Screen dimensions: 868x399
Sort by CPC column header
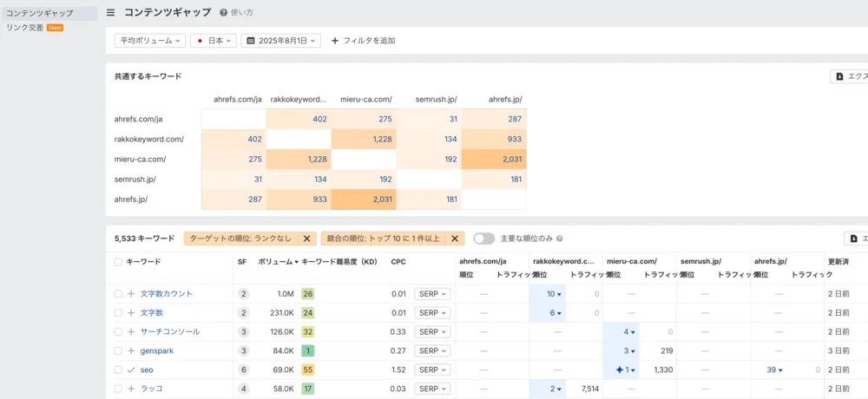point(398,262)
